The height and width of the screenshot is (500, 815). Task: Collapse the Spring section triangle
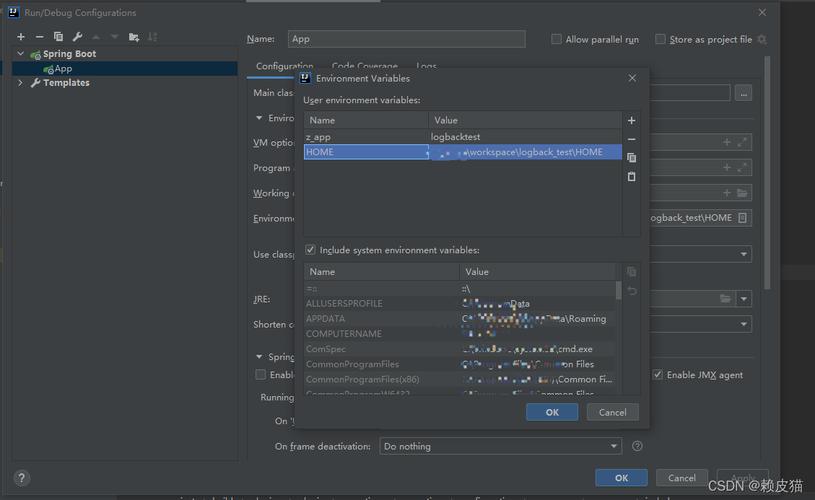pyautogui.click(x=259, y=357)
